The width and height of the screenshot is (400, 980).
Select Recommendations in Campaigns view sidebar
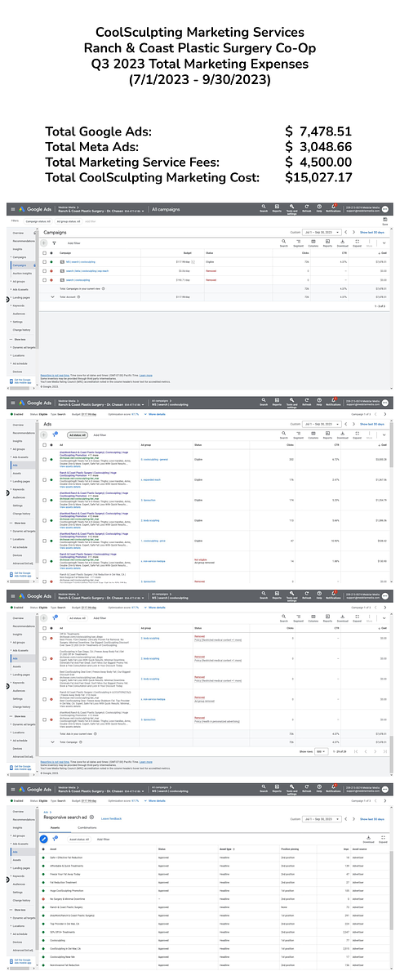pyautogui.click(x=23, y=241)
